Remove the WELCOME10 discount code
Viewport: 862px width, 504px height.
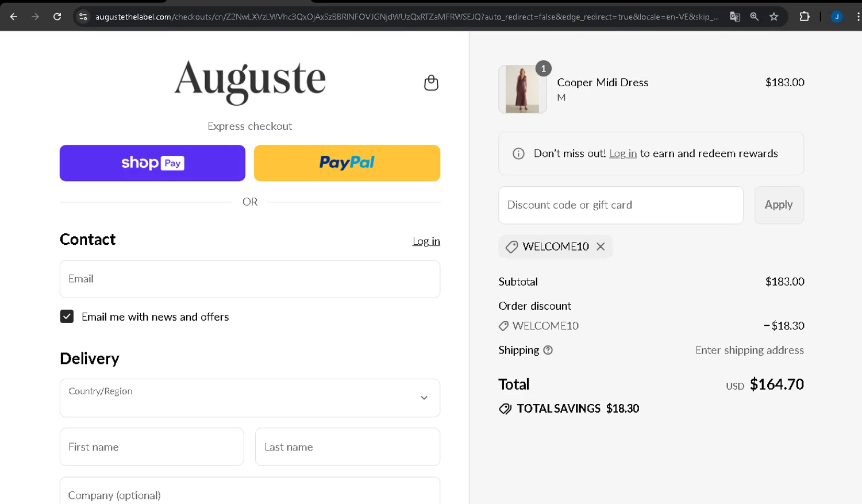click(601, 247)
